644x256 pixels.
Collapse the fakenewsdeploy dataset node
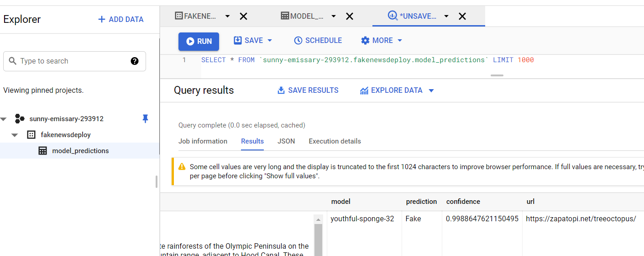click(15, 135)
